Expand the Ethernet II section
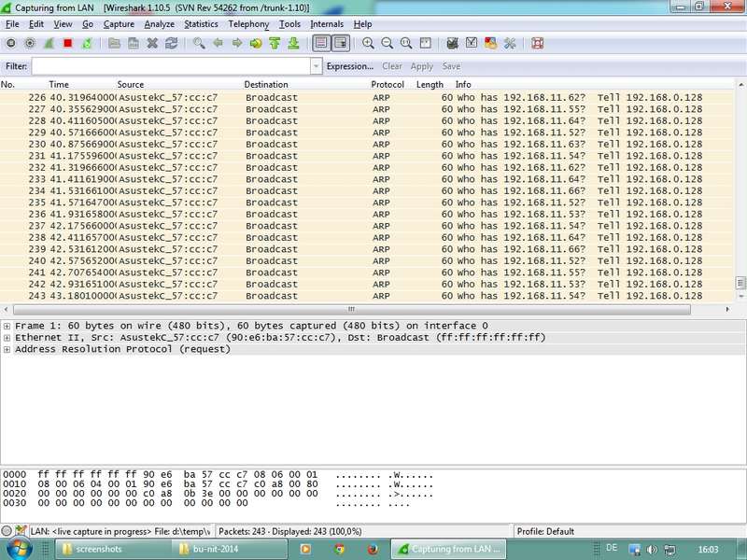Viewport: 747px width, 560px height. click(x=7, y=337)
